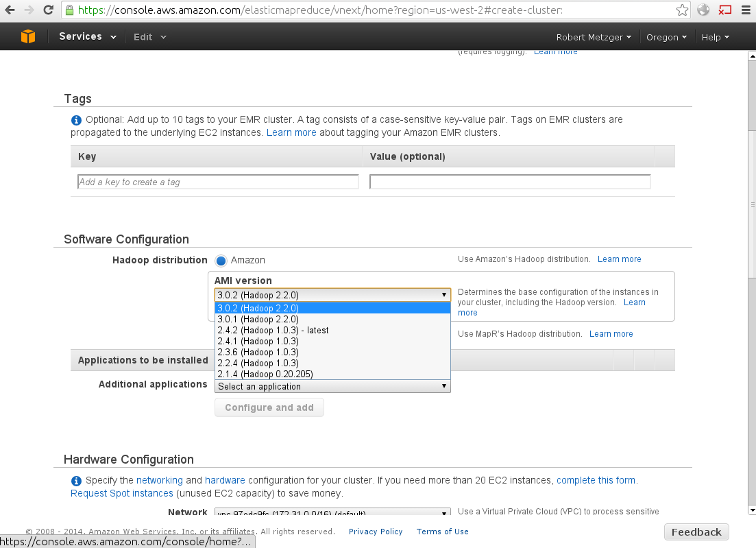Open the Robert Metzger account menu
Screen dimensions: 756x548
tap(594, 38)
